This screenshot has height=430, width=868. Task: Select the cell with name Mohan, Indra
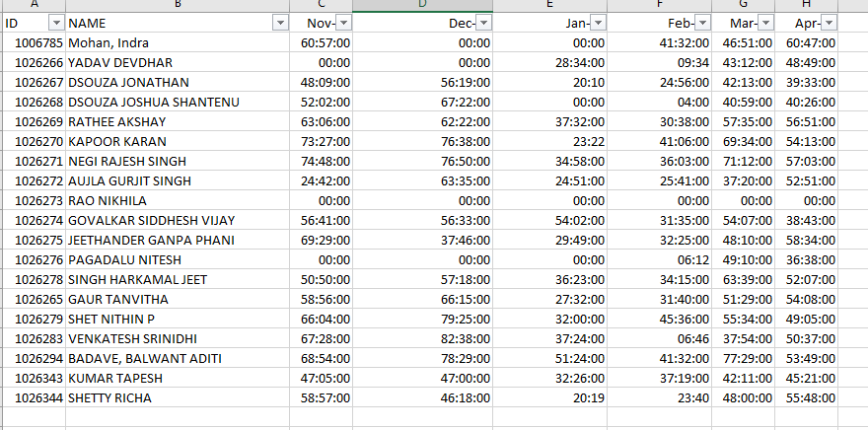coord(178,42)
